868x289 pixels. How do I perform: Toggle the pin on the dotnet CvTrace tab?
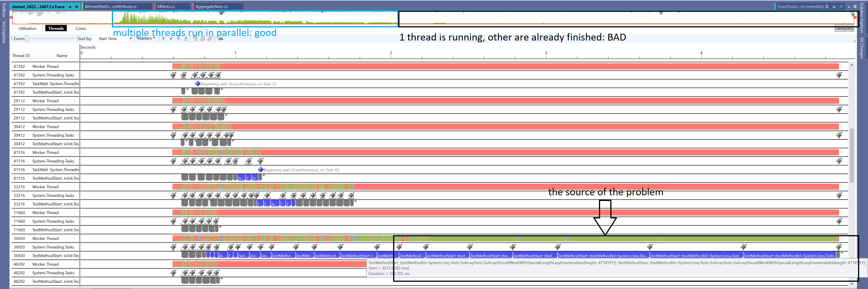point(70,6)
